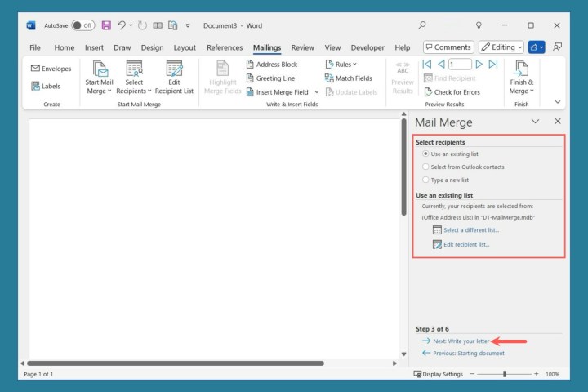Viewport: 588px width, 392px height.
Task: Select the 'Type a new list' option
Action: 425,180
